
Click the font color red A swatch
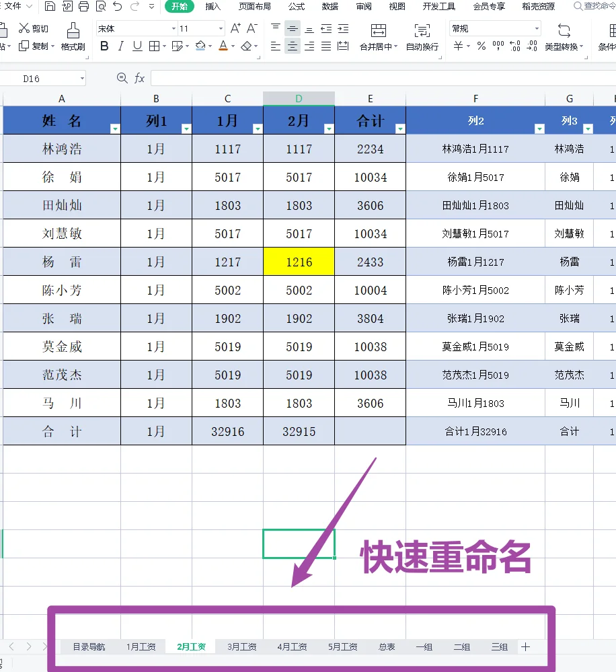223,46
